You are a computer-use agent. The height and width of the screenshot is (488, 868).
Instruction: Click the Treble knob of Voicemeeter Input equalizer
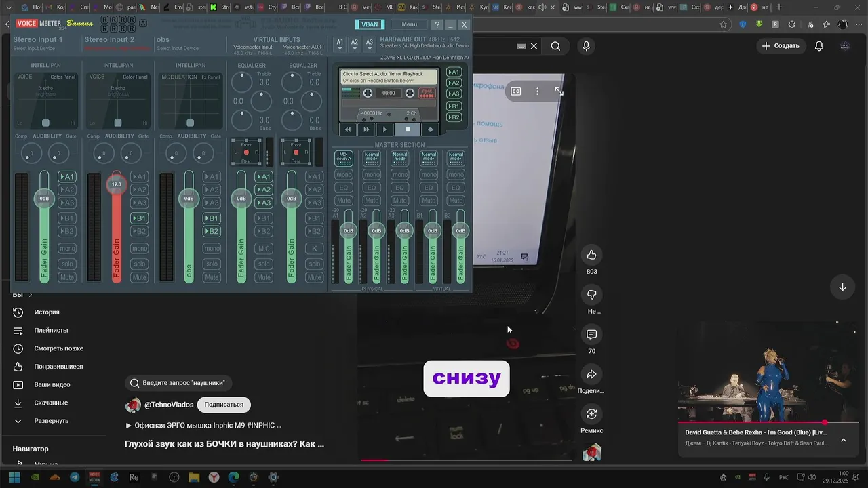(242, 82)
